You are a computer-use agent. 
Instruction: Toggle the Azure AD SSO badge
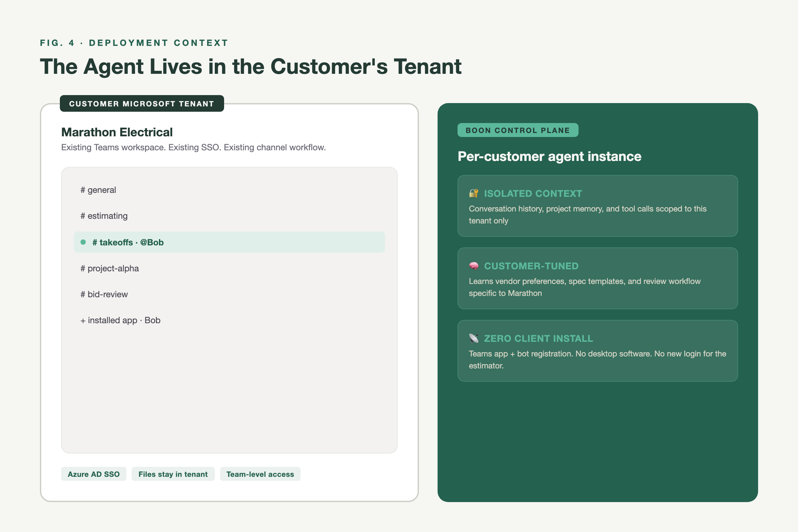94,474
